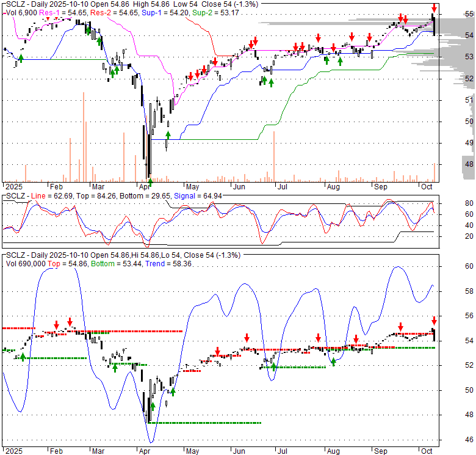Click the red arrow above May in bottom chart
Viewport: 476px width, 455px height.
pos(217,351)
